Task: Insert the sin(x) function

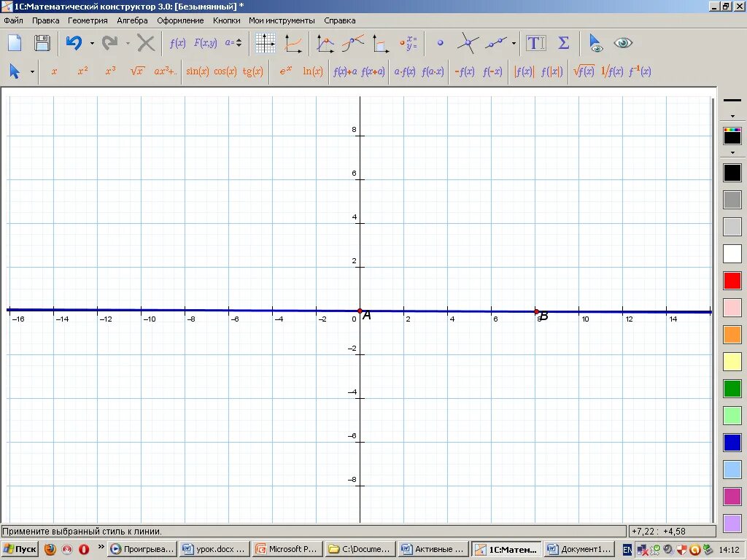Action: [197, 71]
